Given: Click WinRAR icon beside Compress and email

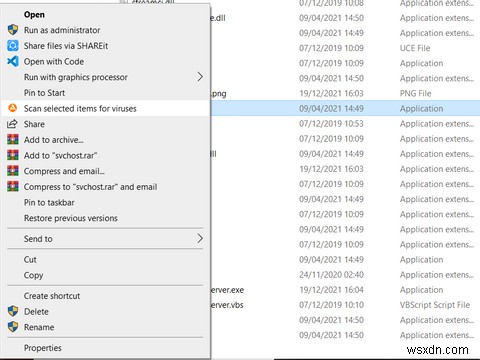Looking at the screenshot, I should pyautogui.click(x=13, y=171).
